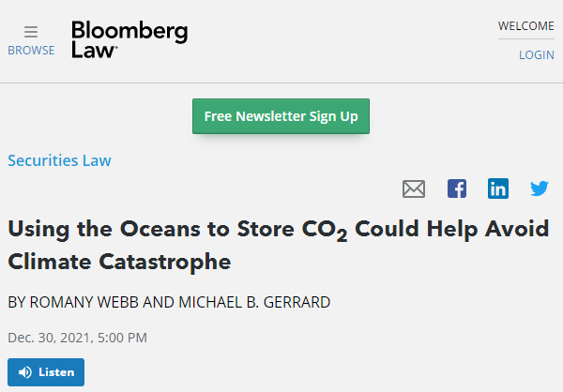Click "Climate Catastrophe" in the headline
This screenshot has width=563, height=392.
pyautogui.click(x=119, y=261)
